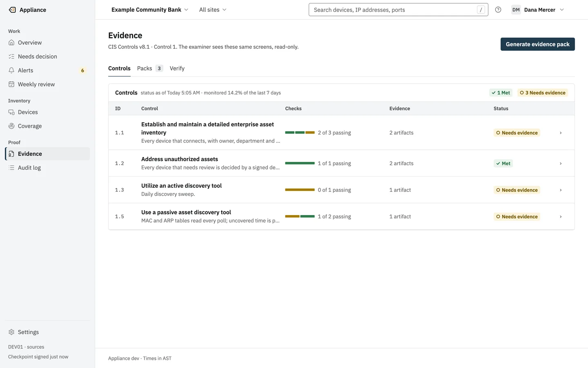
Task: Click the 0 of 1 passing progress bar
Action: (300, 190)
